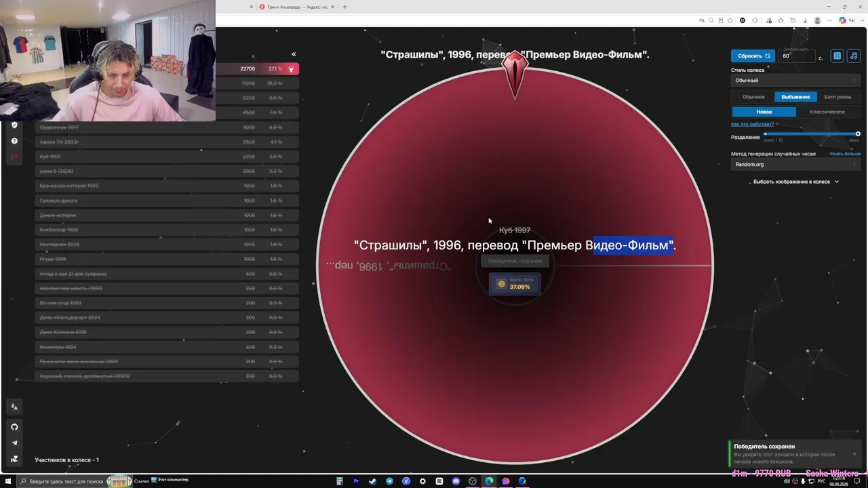Screen dimensions: 868x488
Task: Select the Афера ТК 2003г lot row
Action: tap(167, 142)
